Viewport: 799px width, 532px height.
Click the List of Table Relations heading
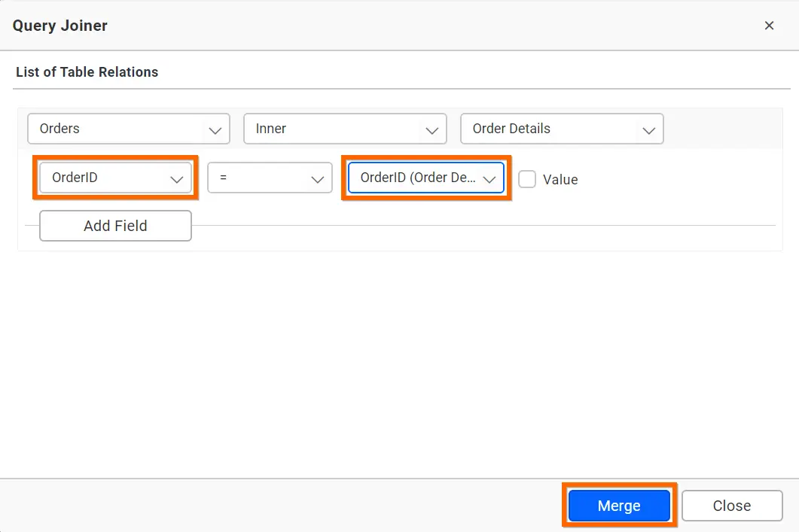click(87, 71)
